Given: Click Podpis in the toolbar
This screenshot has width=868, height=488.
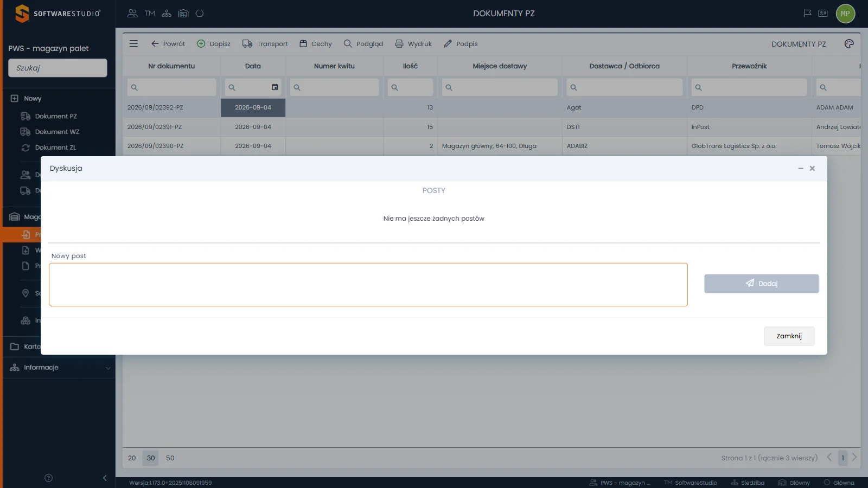Looking at the screenshot, I should coord(460,44).
